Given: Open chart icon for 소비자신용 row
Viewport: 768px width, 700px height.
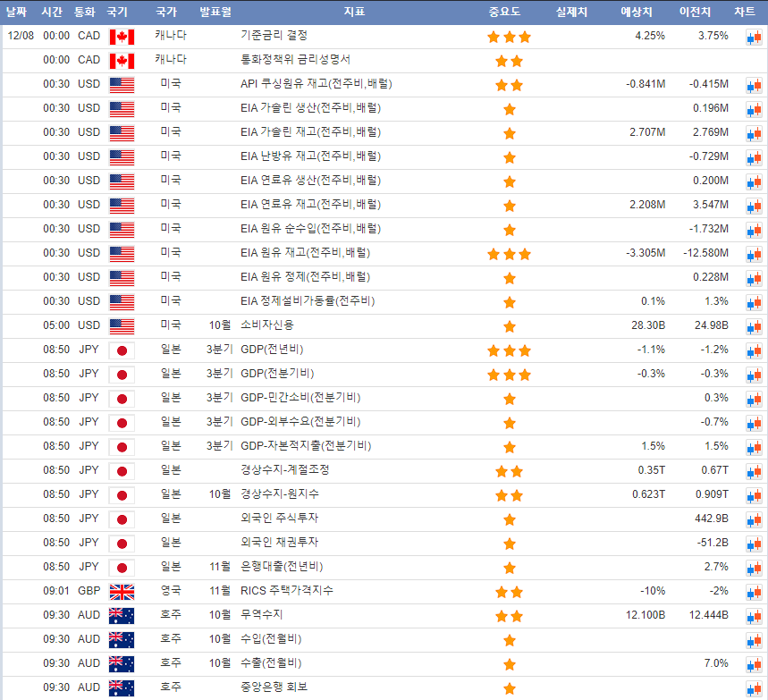Looking at the screenshot, I should coord(753,326).
